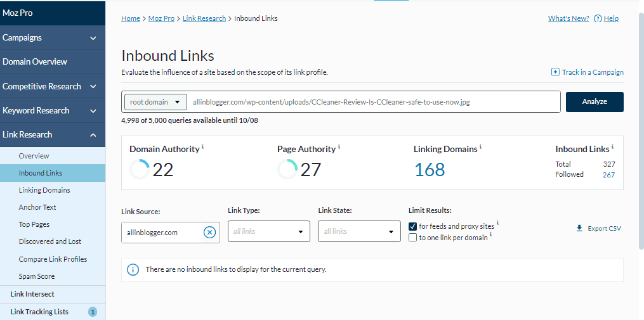Click the 168 Linking Domains number
The height and width of the screenshot is (320, 644).
(x=429, y=170)
